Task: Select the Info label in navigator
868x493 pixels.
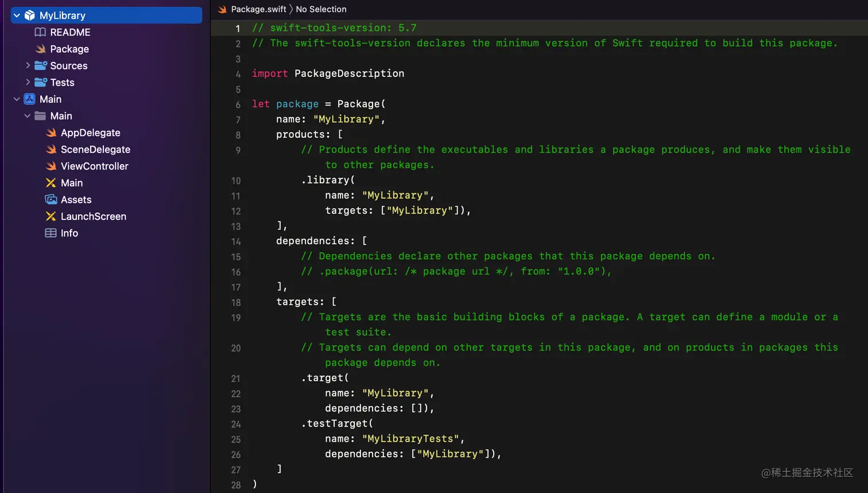Action: [69, 233]
